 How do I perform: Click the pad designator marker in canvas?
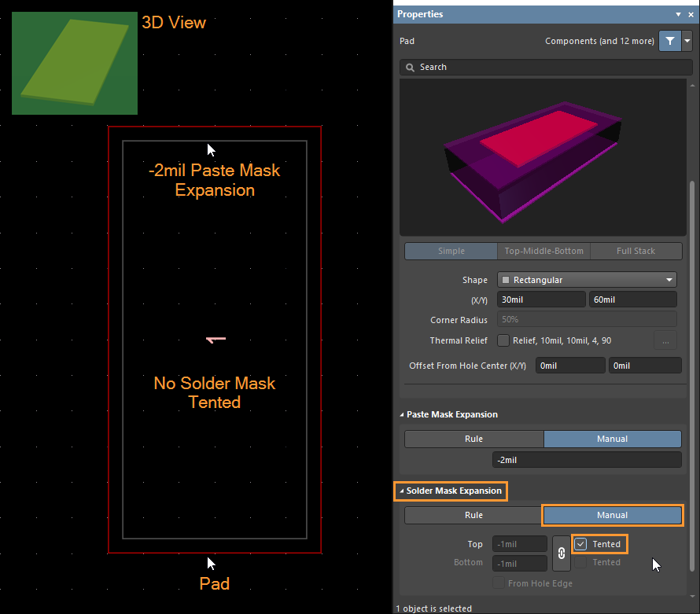[x=216, y=339]
